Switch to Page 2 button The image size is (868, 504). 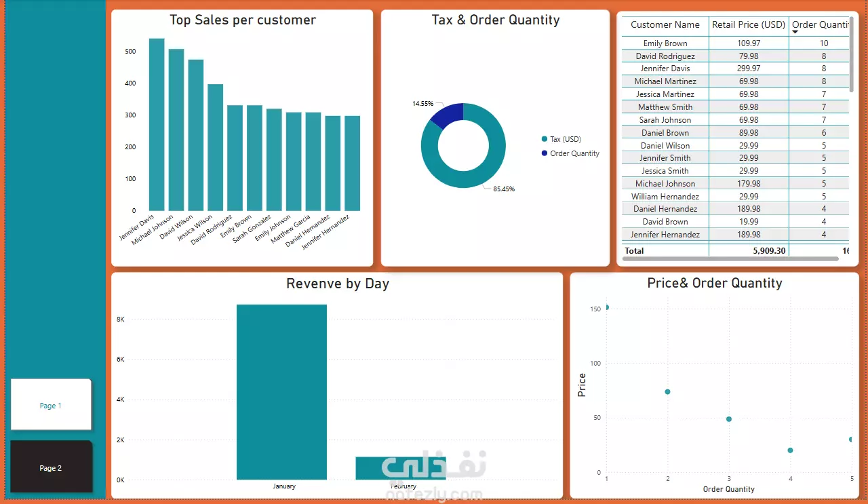point(51,467)
